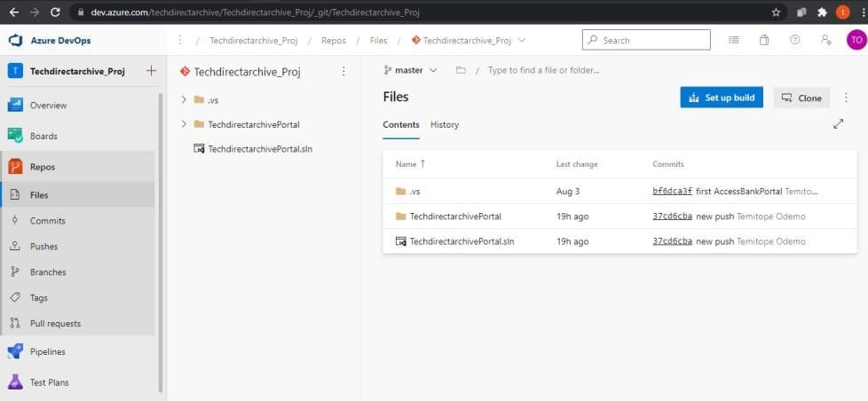Click the Set up build button

pyautogui.click(x=722, y=98)
